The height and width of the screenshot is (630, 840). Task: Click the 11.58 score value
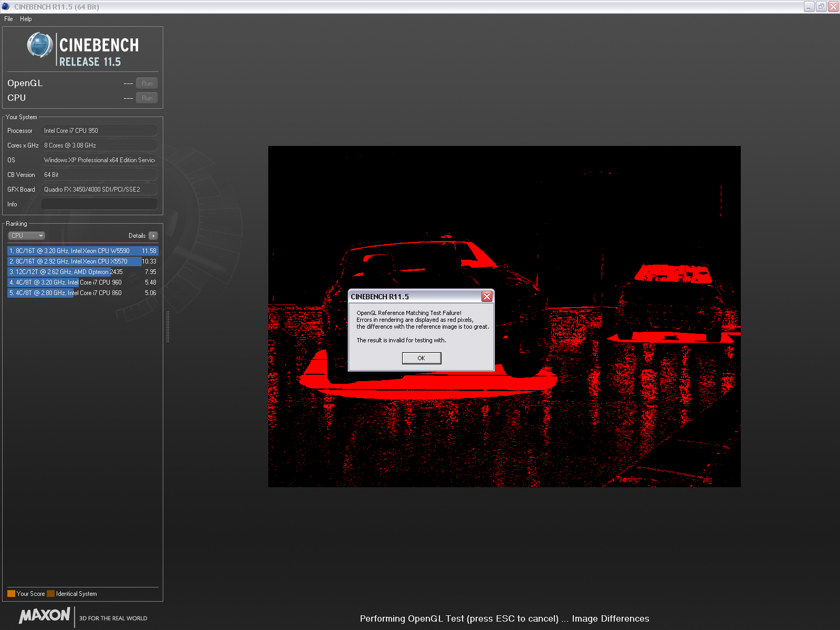(149, 251)
